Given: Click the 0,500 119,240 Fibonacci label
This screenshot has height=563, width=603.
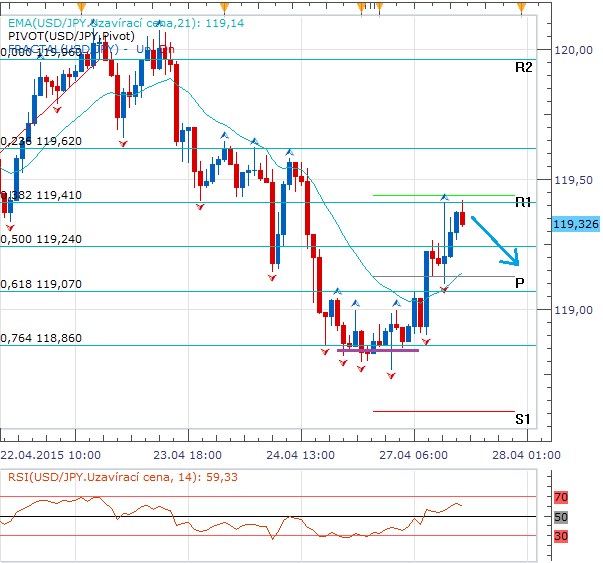Looking at the screenshot, I should pos(42,240).
